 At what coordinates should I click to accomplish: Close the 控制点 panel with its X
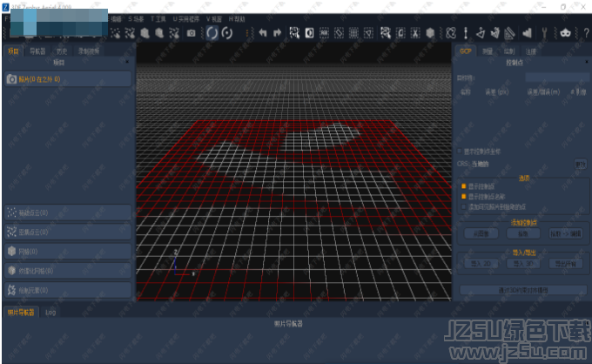pos(586,62)
